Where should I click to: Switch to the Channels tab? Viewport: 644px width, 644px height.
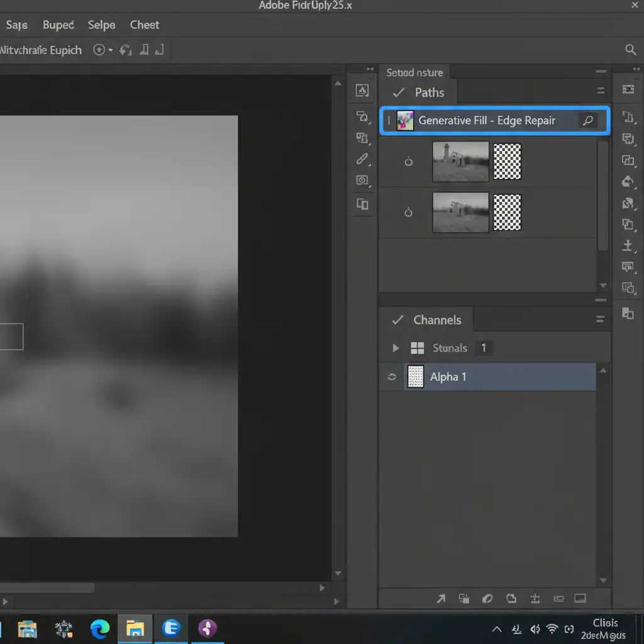point(436,320)
